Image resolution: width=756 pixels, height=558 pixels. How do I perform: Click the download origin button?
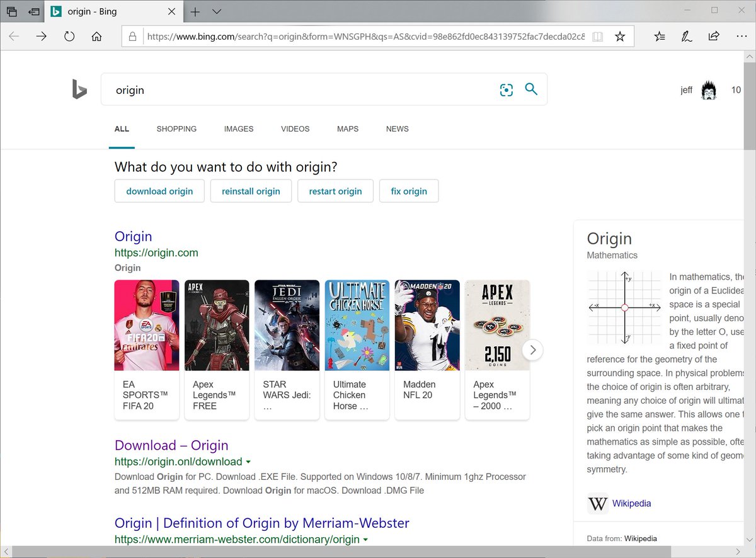159,191
